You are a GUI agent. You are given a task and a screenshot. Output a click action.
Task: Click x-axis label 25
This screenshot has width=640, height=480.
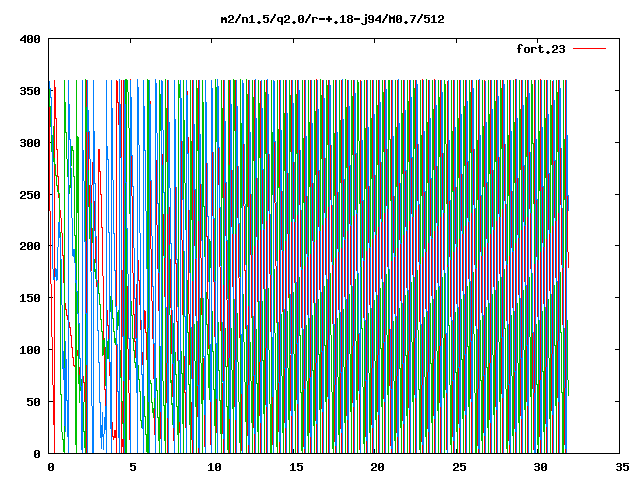459,467
